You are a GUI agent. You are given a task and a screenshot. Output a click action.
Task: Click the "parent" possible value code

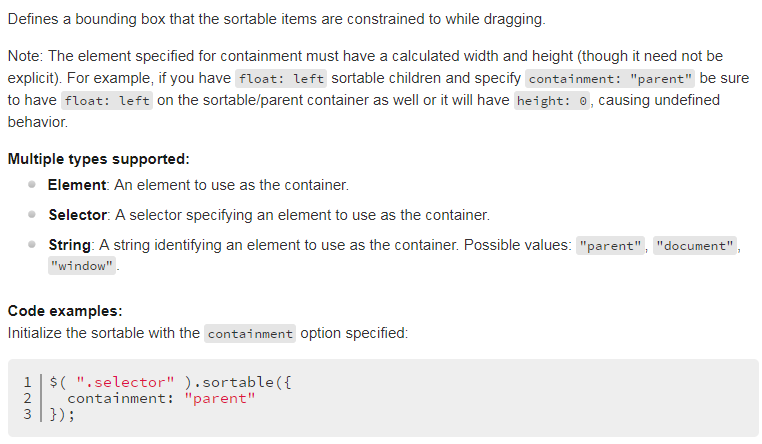click(x=610, y=246)
